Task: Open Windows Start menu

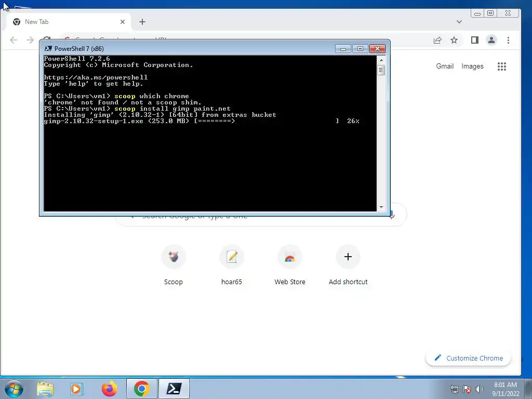Action: point(14,389)
